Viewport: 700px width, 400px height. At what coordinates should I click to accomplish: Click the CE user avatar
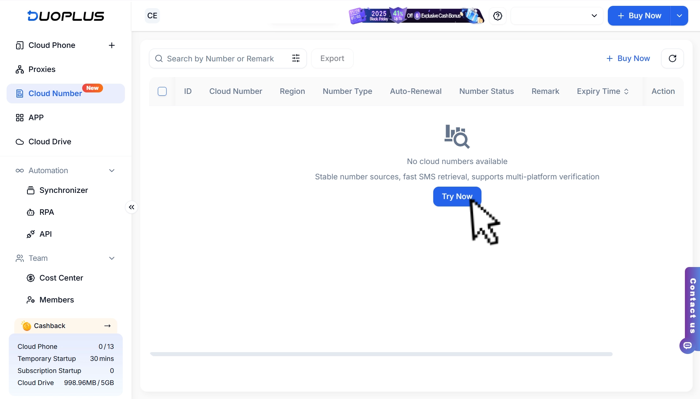click(x=152, y=16)
